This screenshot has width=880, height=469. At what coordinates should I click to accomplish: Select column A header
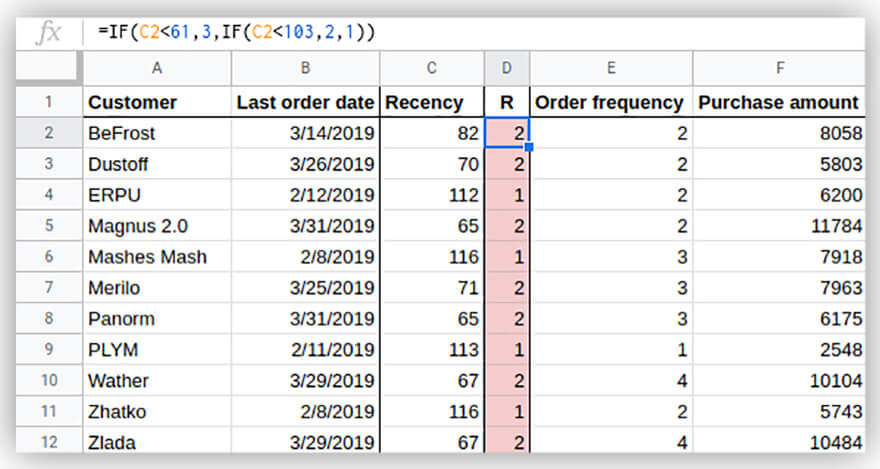pos(157,68)
